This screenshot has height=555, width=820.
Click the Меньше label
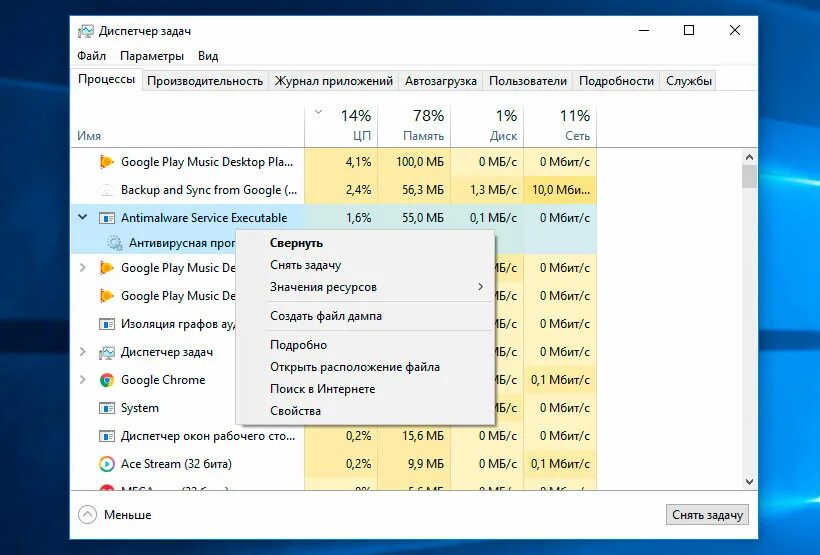tap(128, 515)
